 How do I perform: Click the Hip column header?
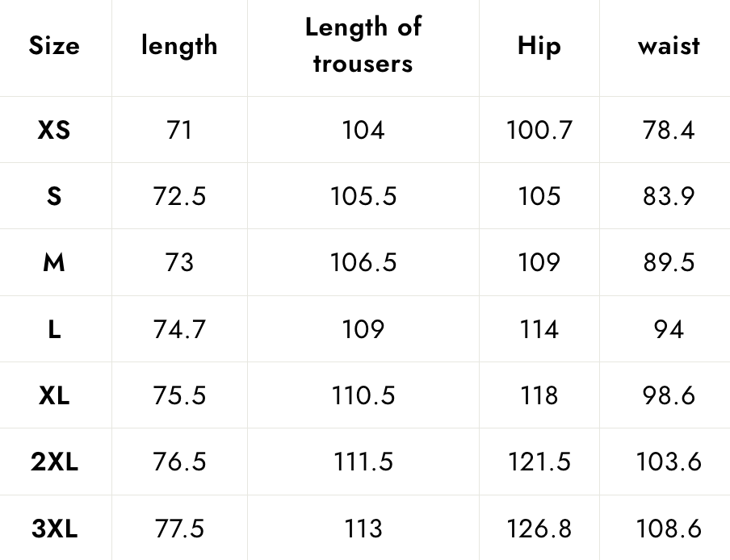point(539,45)
